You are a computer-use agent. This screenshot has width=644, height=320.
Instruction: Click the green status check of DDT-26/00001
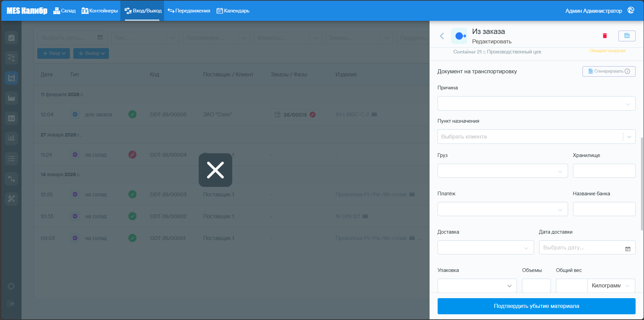[x=132, y=238]
